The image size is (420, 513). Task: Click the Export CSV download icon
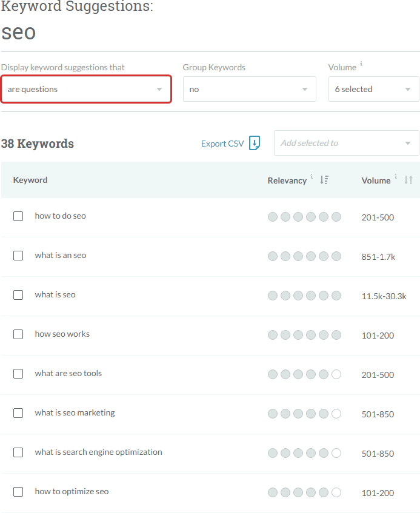click(255, 143)
